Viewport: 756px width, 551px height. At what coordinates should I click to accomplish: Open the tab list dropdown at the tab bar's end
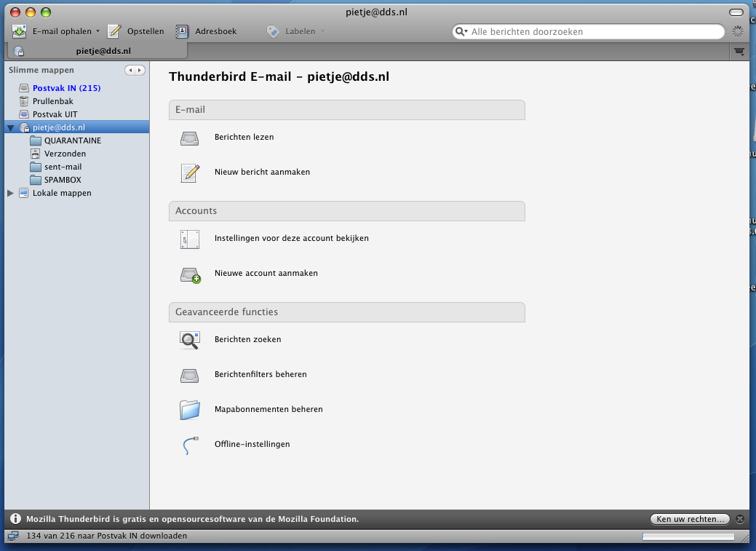point(739,51)
